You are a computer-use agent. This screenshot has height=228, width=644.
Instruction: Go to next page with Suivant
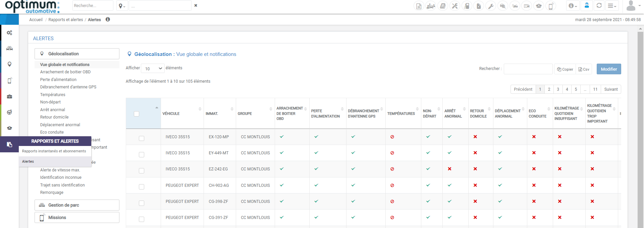611,89
